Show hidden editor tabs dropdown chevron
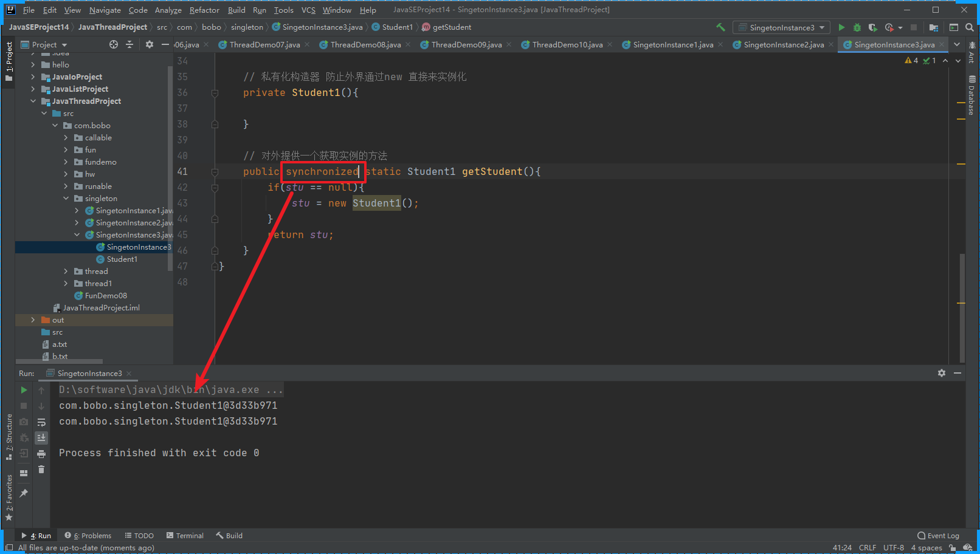The image size is (980, 554). (957, 44)
